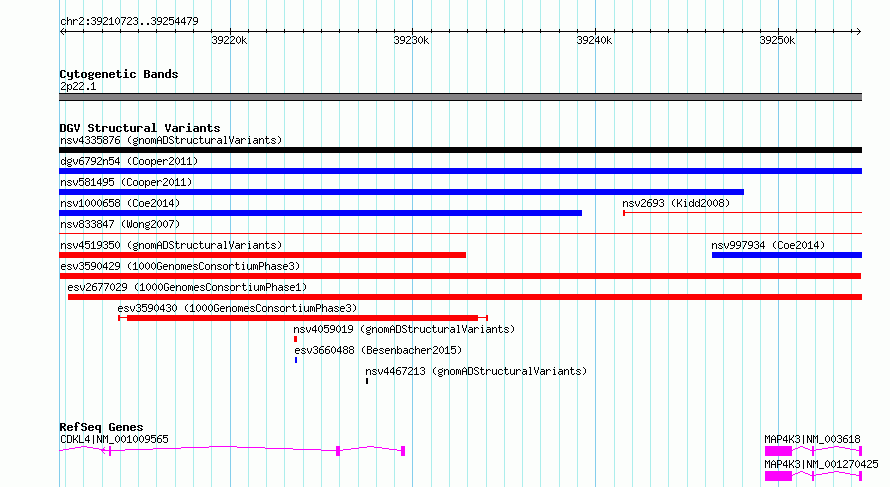Open esv2677029 1000Genomes Phase1 label
Screen dimensions: 890x487
pyautogui.click(x=187, y=287)
